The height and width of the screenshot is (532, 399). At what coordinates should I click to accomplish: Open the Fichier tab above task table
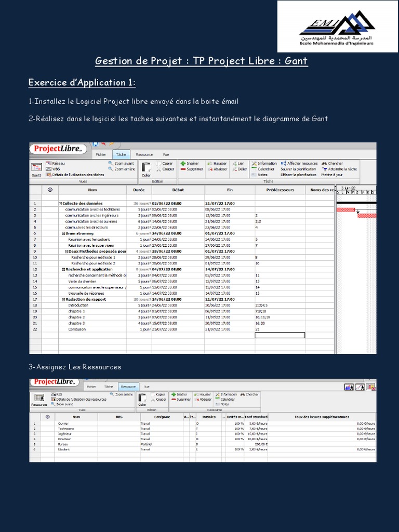[101, 154]
